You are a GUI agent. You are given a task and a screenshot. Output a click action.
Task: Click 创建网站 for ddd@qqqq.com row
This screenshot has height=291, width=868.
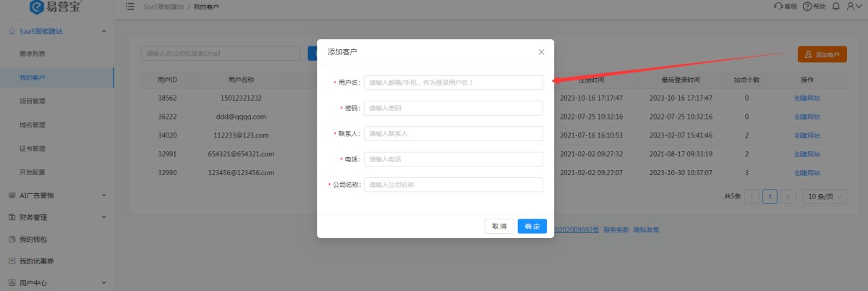[807, 117]
